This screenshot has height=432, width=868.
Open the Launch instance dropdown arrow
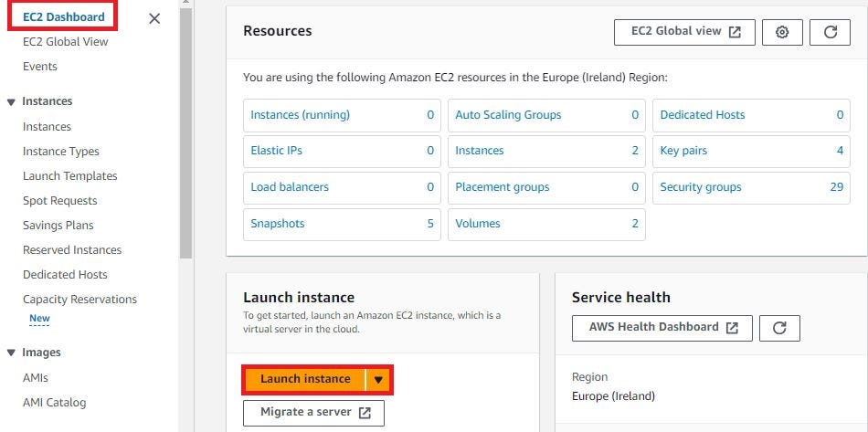tap(378, 380)
